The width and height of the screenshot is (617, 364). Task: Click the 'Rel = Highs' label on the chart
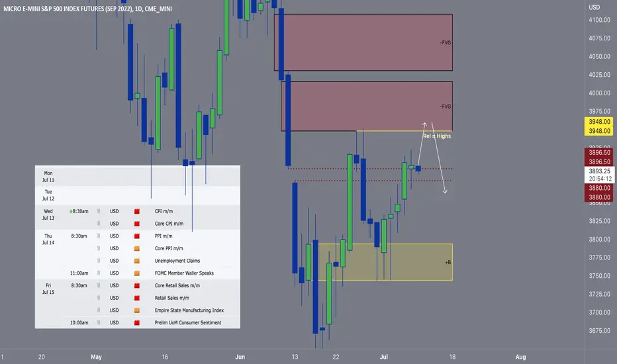click(x=437, y=136)
